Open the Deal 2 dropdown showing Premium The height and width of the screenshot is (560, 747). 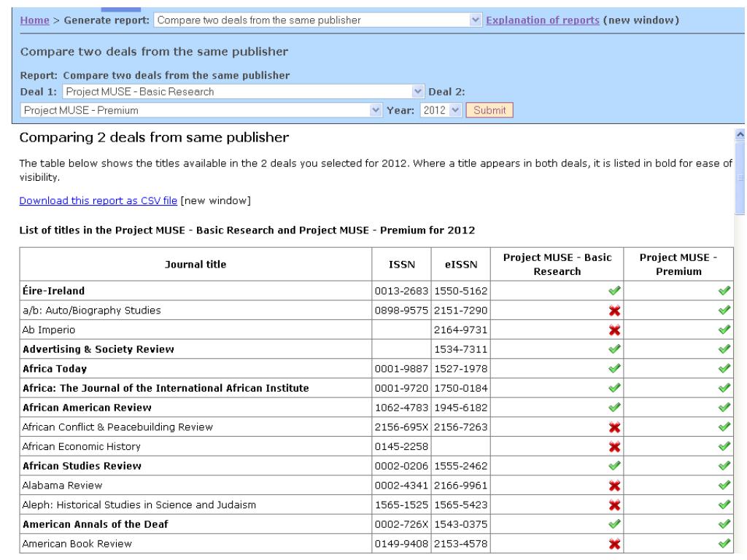point(201,110)
